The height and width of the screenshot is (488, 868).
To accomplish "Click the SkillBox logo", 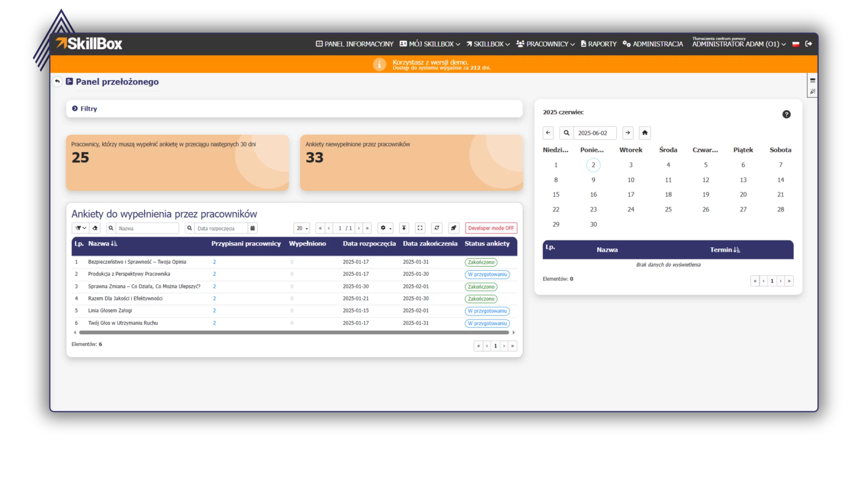I will tap(89, 44).
